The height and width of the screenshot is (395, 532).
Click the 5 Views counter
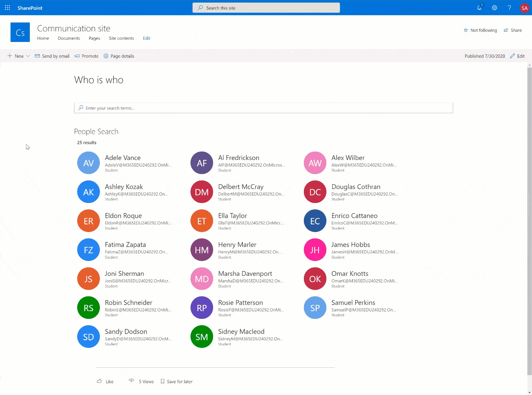[141, 381]
